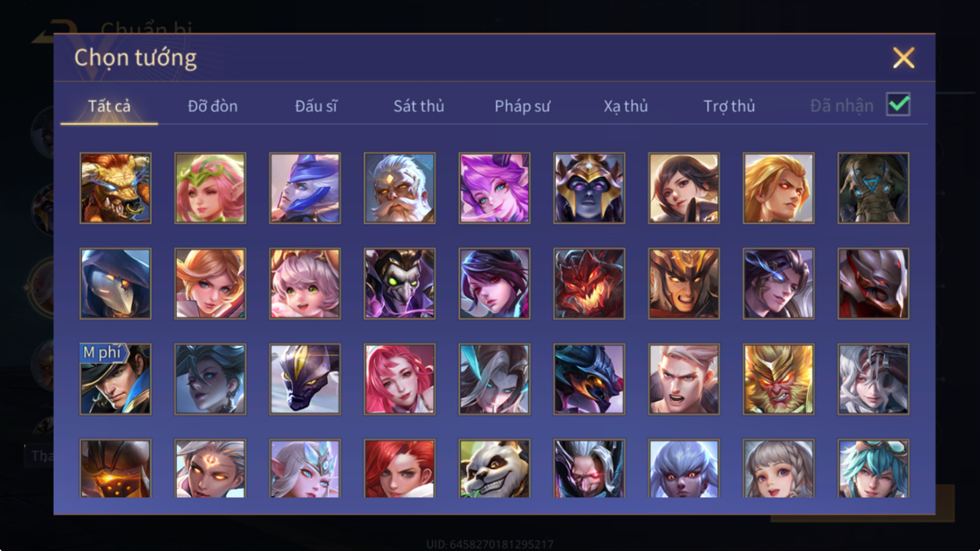Pick the purple-haired girl with horns
This screenshot has height=551, width=980.
pyautogui.click(x=494, y=188)
